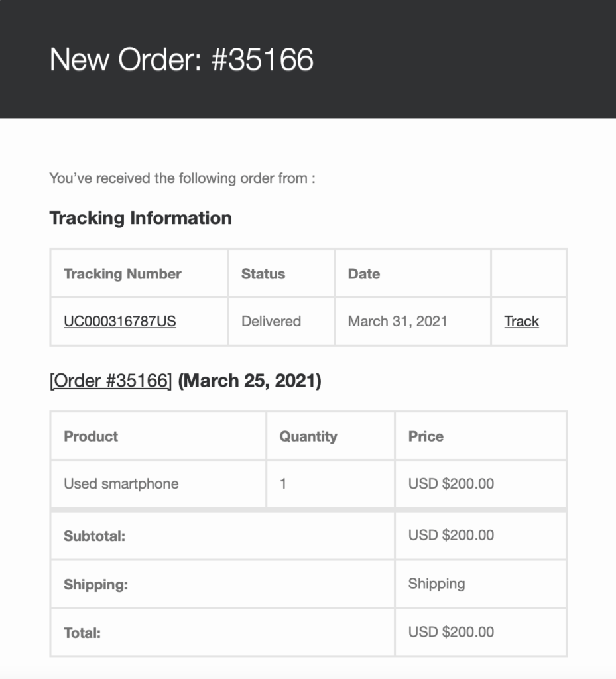This screenshot has height=679, width=616.
Task: Click the March 31, 2021 date cell
Action: 412,322
